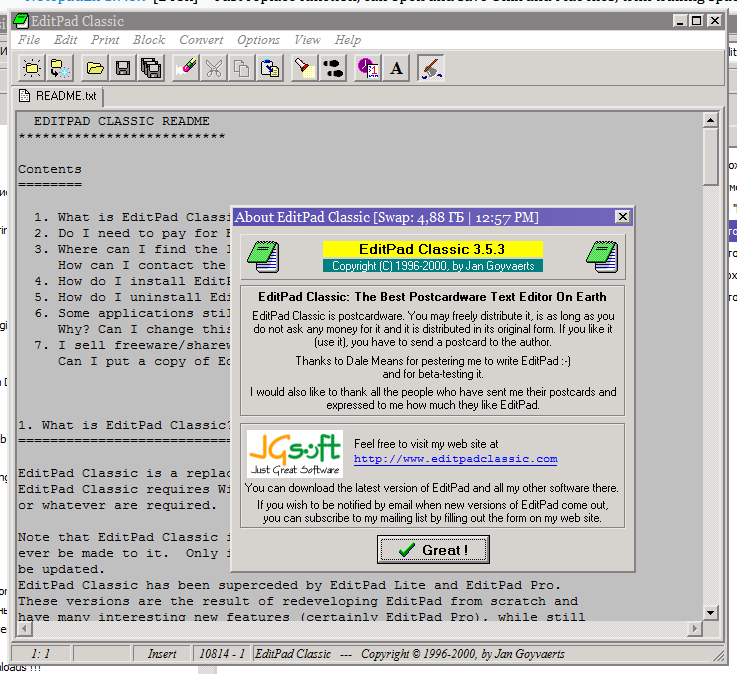Click the Contents heading in the editor
Viewport: 737px width, 674px height.
point(50,169)
